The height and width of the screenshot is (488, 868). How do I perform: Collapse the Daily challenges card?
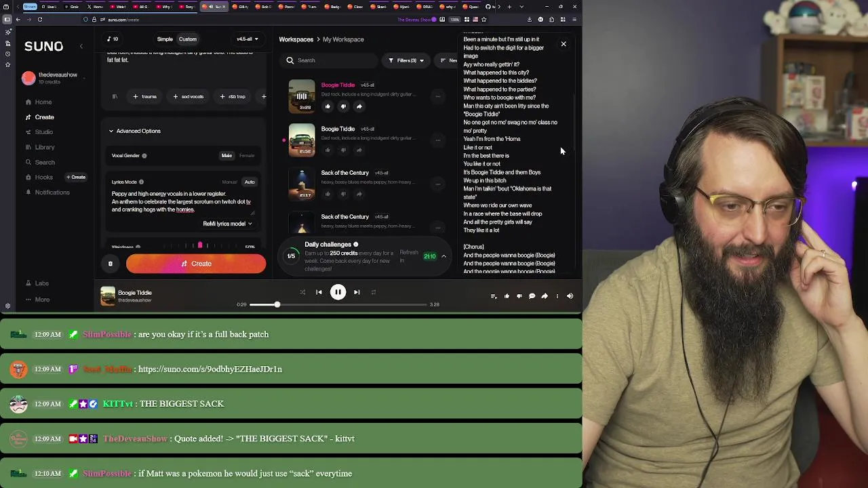[443, 256]
